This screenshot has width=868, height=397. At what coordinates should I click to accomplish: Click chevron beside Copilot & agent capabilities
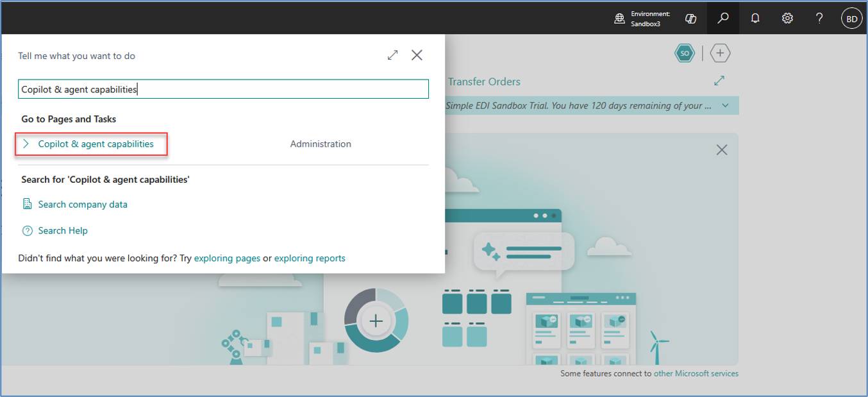click(26, 144)
